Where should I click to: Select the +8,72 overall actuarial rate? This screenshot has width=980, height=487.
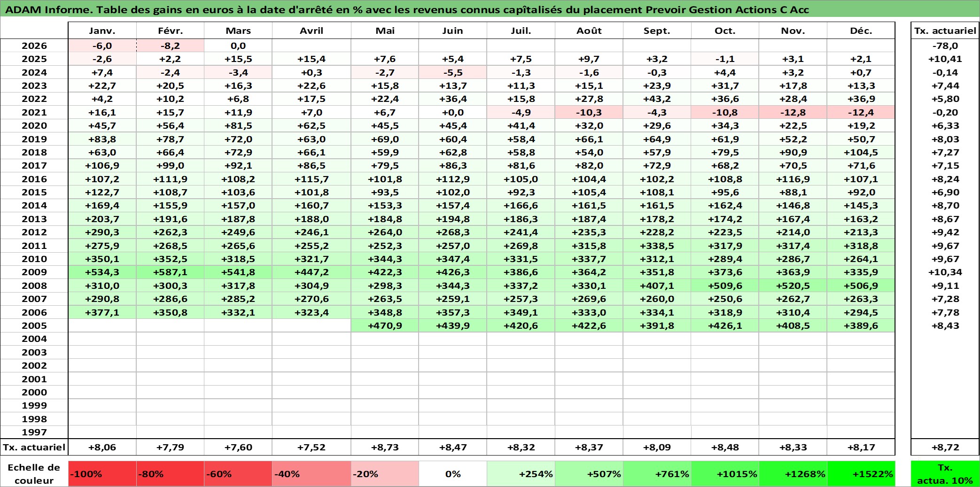(945, 447)
